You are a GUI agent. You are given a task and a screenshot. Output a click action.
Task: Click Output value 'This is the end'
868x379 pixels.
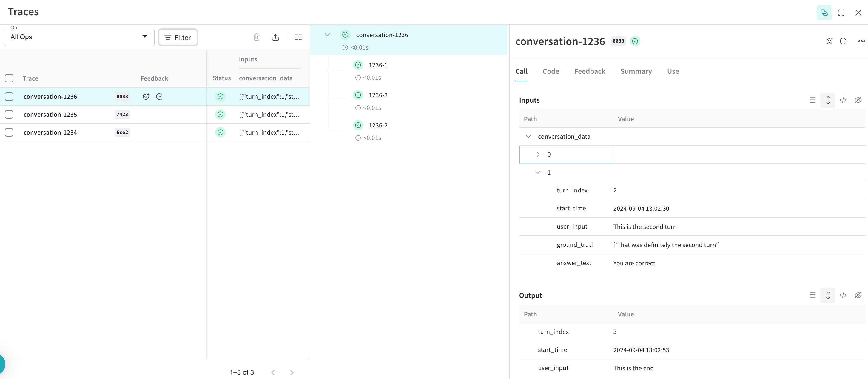pyautogui.click(x=633, y=368)
